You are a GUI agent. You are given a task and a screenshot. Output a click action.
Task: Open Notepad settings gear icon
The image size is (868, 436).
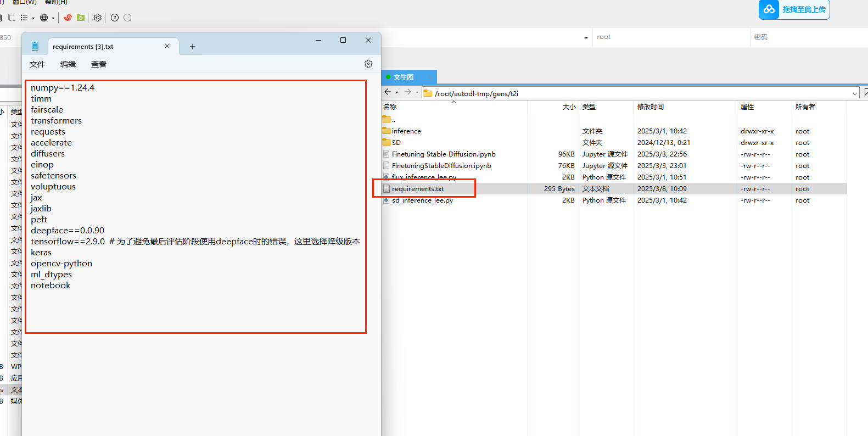point(368,64)
